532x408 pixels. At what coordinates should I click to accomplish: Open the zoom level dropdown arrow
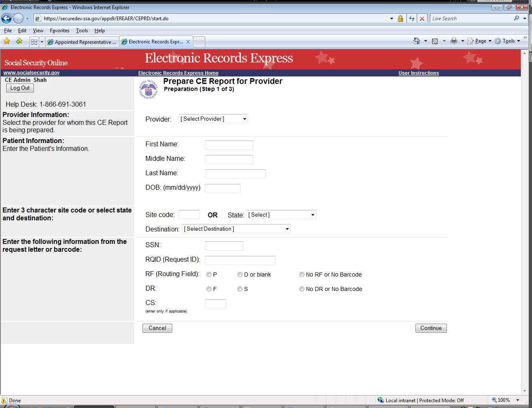518,400
